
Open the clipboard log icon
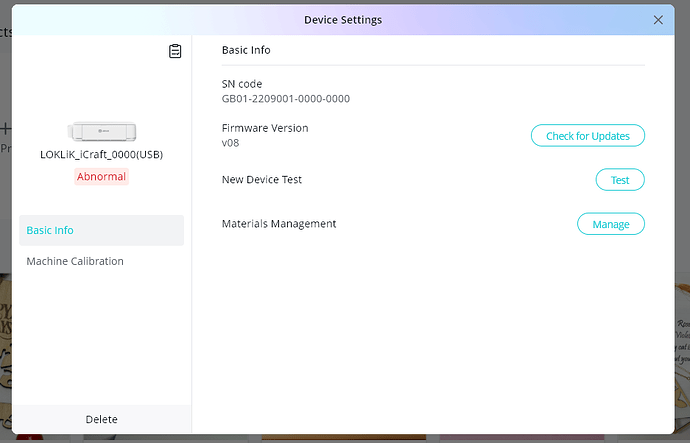pyautogui.click(x=175, y=51)
